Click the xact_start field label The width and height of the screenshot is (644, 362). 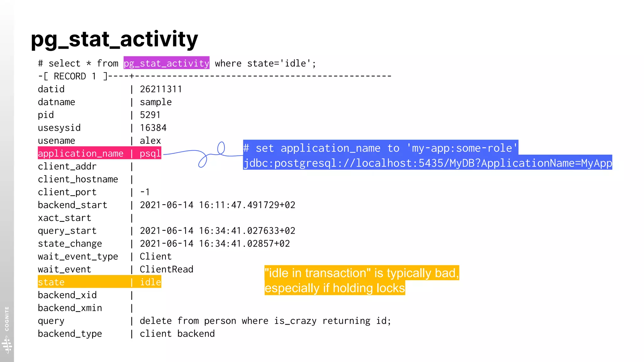[64, 218]
